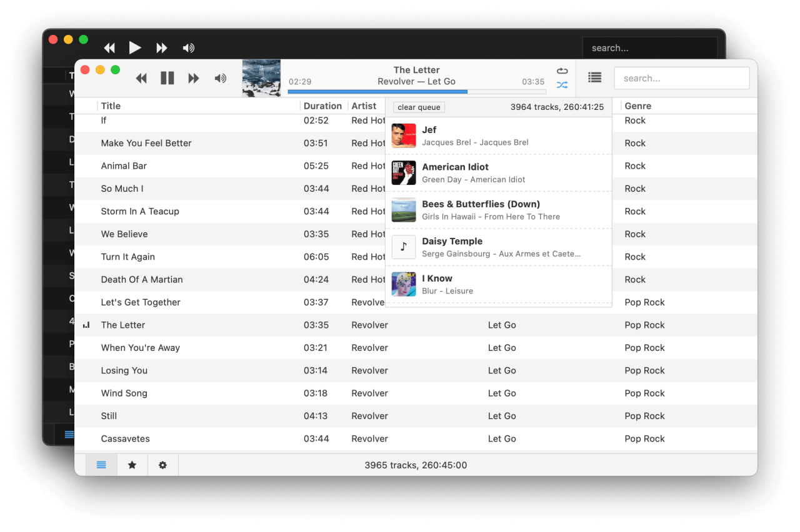Click the now playing album artwork
Viewport: 800px width, 532px height.
tap(261, 78)
